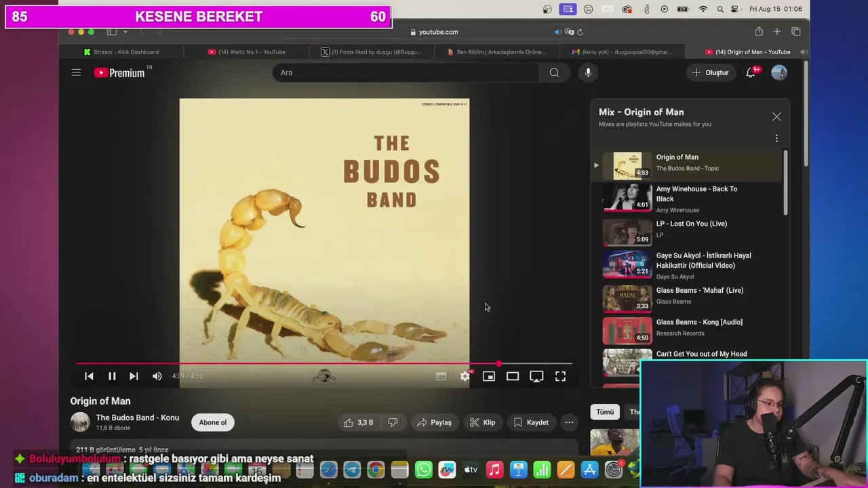Viewport: 868px width, 488px height.
Task: Play Origin of Man in the mix list
Action: point(687,165)
